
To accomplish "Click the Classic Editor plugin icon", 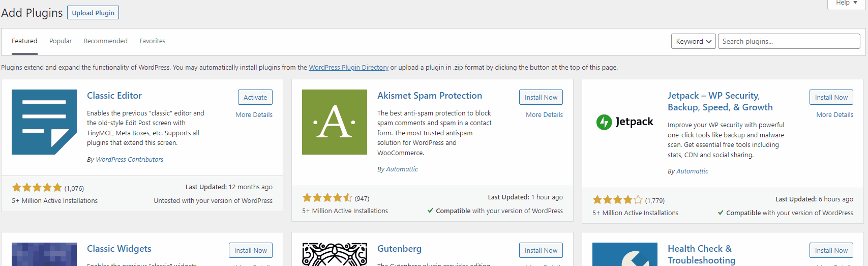I will 44,122.
